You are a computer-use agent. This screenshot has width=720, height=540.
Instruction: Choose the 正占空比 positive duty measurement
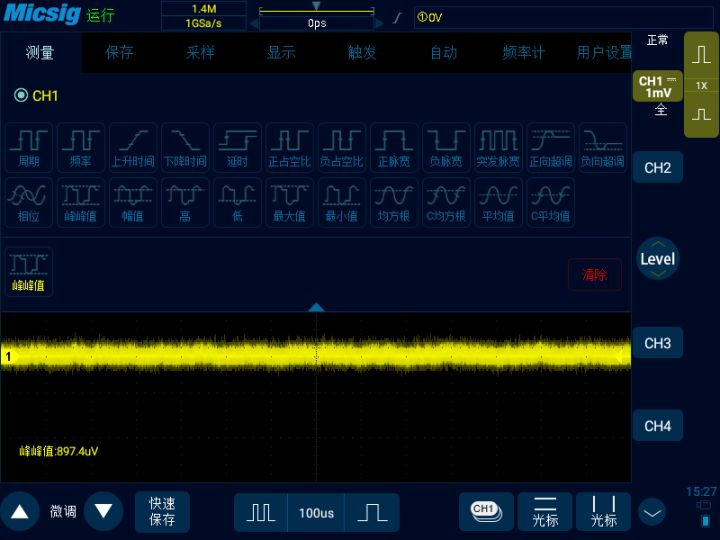pyautogui.click(x=290, y=147)
